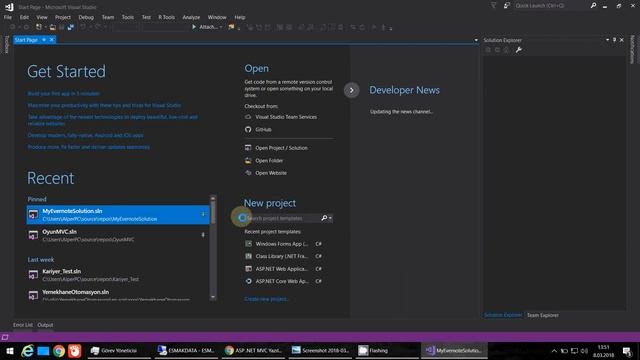Open YemekhaneOtomasyon.sln recent solution
The image size is (640, 360).
pos(118,295)
